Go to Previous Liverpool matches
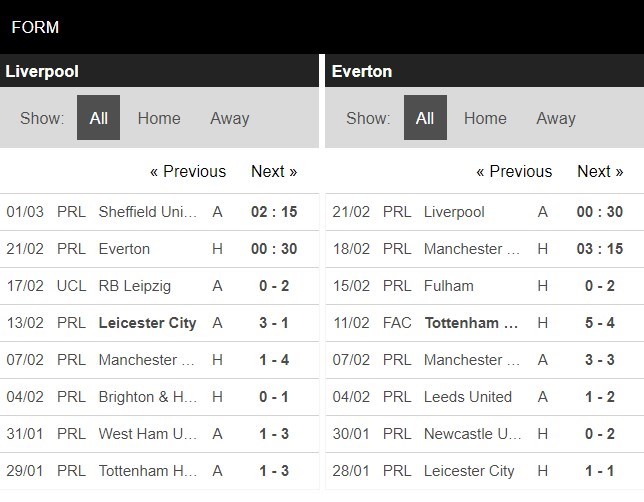Image resolution: width=644 pixels, height=502 pixels. tap(188, 171)
